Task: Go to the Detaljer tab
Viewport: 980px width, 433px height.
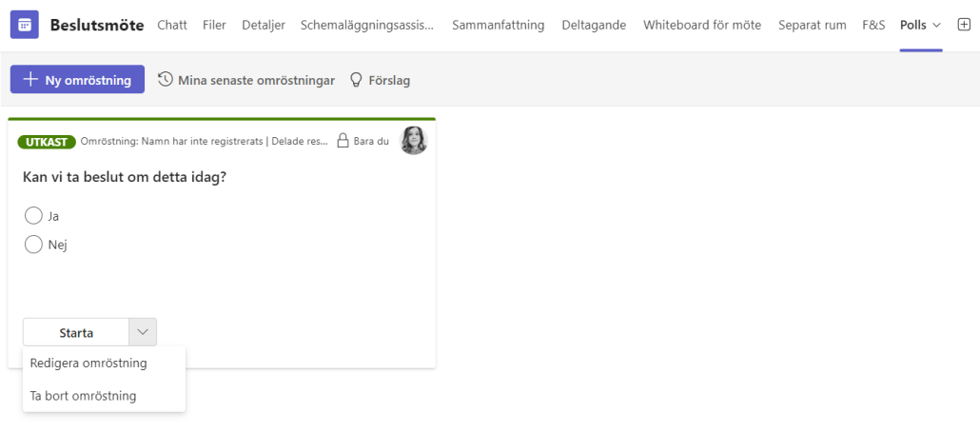Action: [x=264, y=25]
